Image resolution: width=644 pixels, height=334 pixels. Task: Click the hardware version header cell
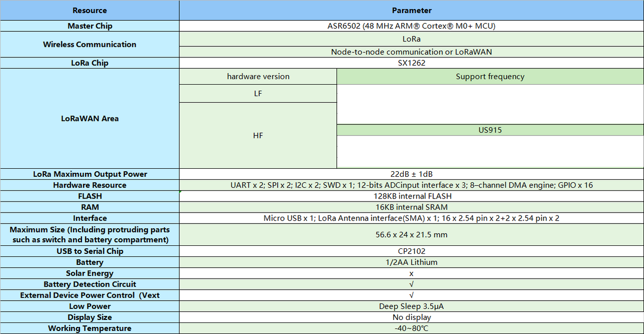click(258, 76)
